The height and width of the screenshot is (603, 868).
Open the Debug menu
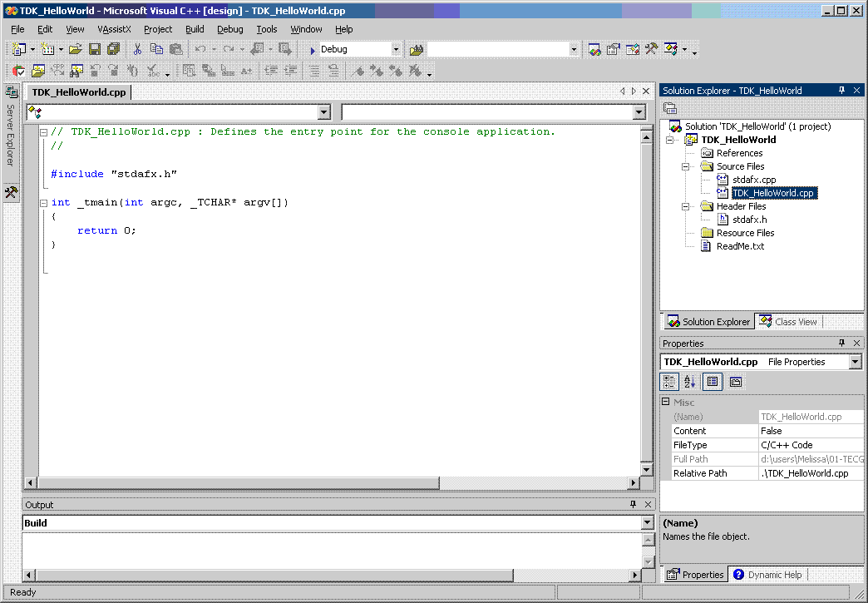point(229,29)
